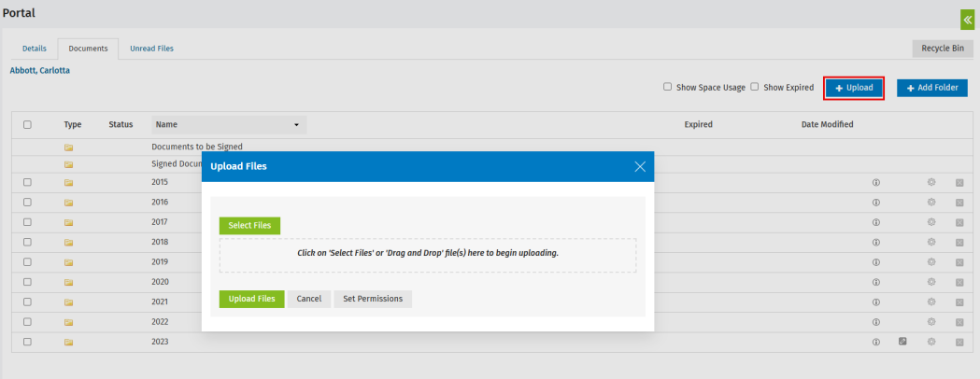980x379 pixels.
Task: Open the Recycle Bin
Action: coord(943,49)
